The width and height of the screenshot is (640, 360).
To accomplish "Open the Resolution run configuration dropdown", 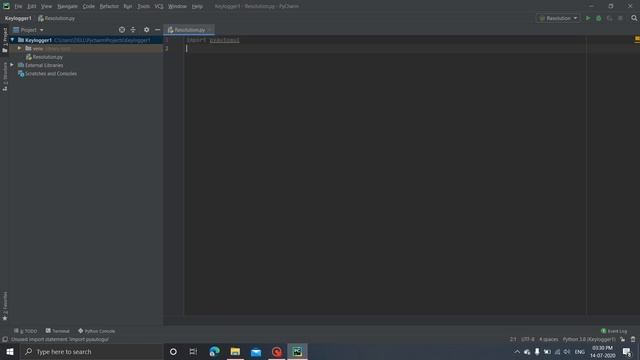I will (558, 18).
